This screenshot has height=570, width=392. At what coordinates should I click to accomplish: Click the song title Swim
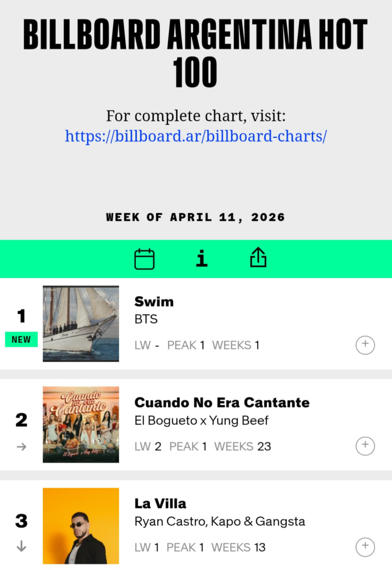[x=154, y=302]
